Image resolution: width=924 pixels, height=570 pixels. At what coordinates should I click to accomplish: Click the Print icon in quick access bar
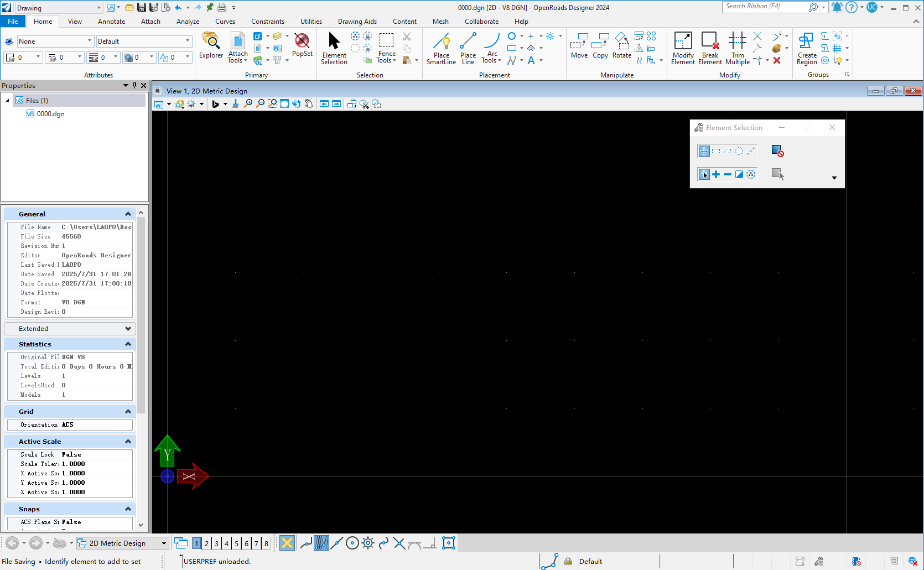coord(222,7)
